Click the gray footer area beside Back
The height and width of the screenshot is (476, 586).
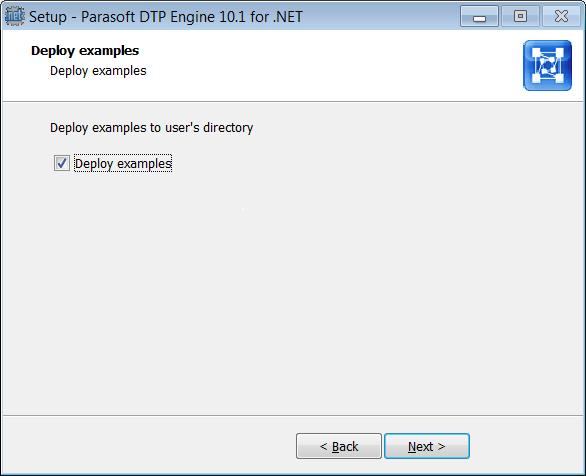click(149, 445)
